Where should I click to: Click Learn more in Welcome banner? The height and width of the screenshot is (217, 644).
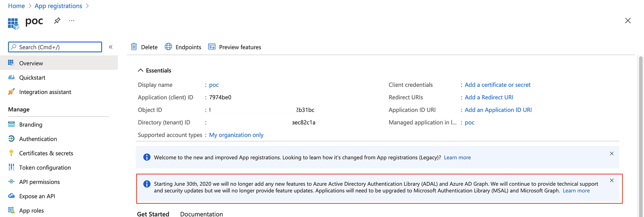[457, 157]
